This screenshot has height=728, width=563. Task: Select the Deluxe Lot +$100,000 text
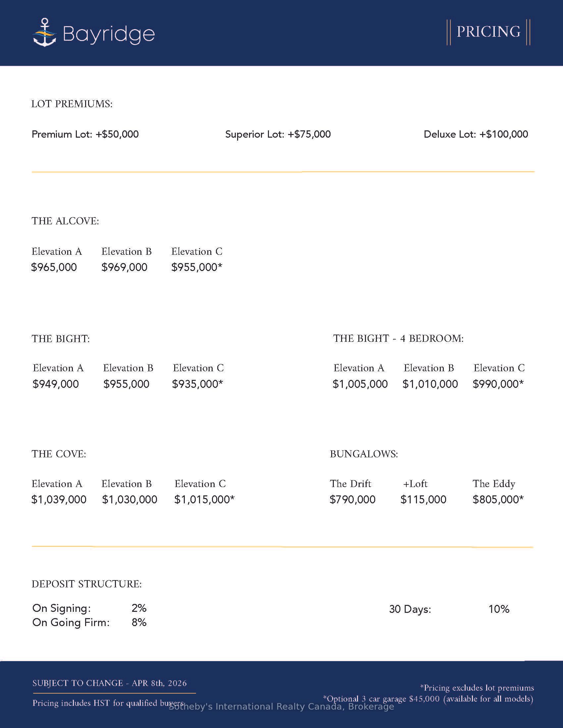pyautogui.click(x=476, y=134)
